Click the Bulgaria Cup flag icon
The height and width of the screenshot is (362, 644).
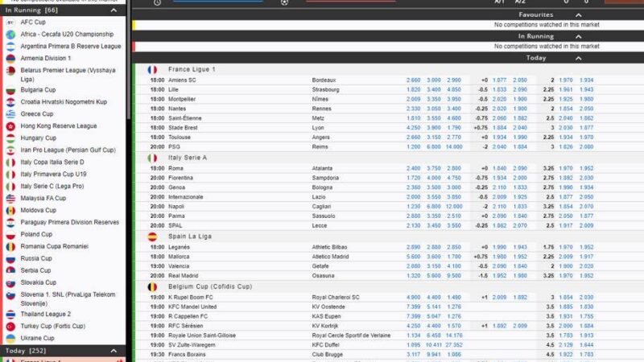pos(10,90)
